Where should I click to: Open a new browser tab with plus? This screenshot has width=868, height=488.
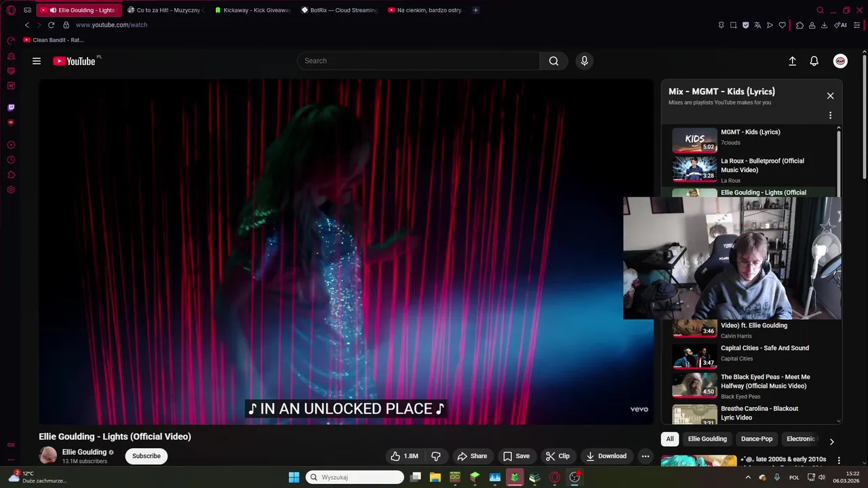[475, 10]
